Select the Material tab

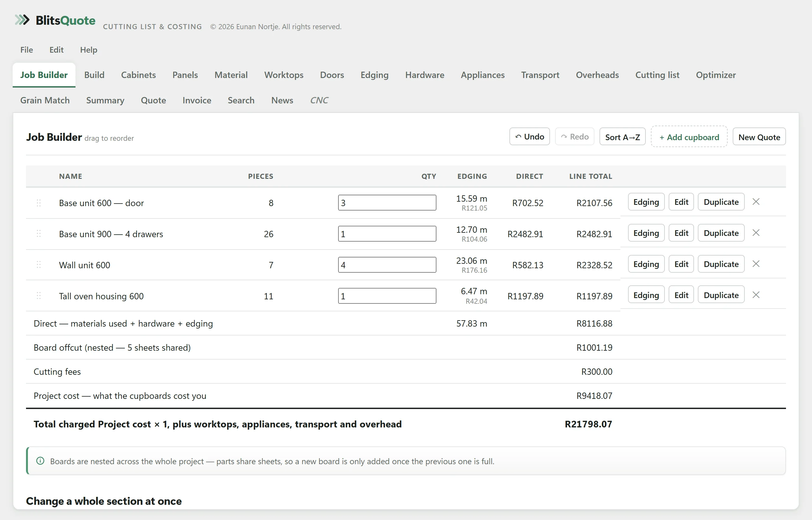click(x=231, y=75)
